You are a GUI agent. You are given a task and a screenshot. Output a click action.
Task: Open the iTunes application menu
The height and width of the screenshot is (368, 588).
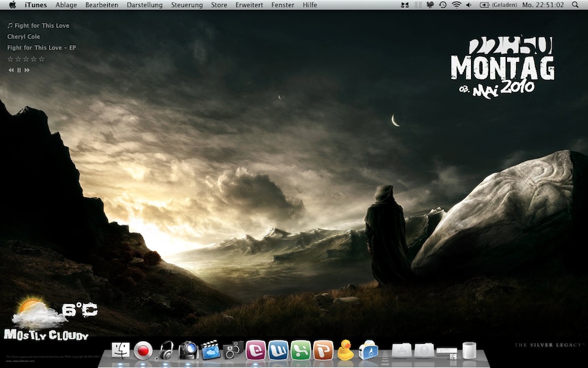(x=36, y=5)
